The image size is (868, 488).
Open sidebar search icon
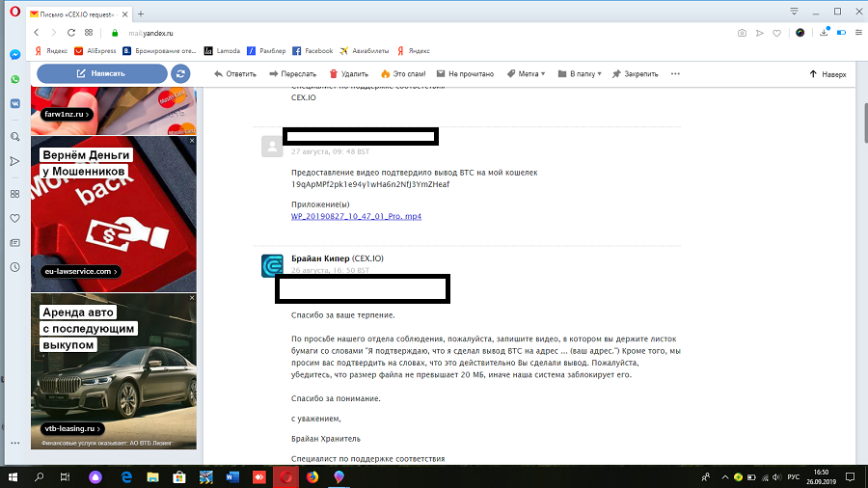14,137
